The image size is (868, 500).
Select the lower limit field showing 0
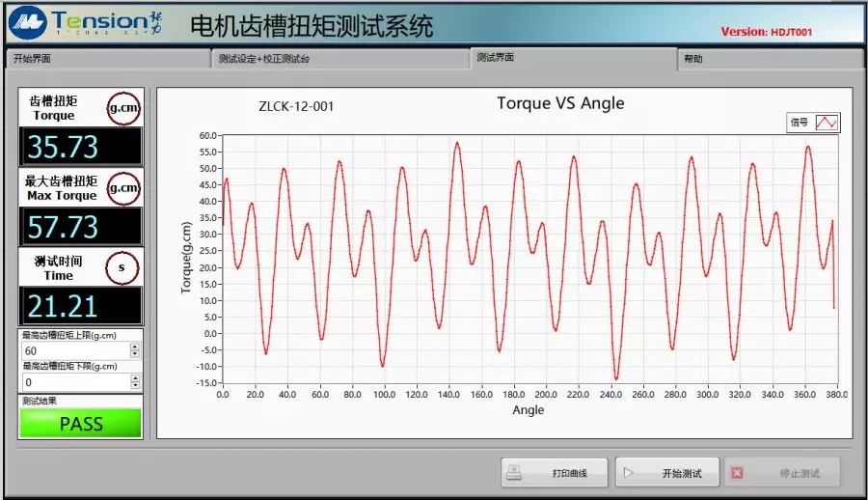[73, 383]
